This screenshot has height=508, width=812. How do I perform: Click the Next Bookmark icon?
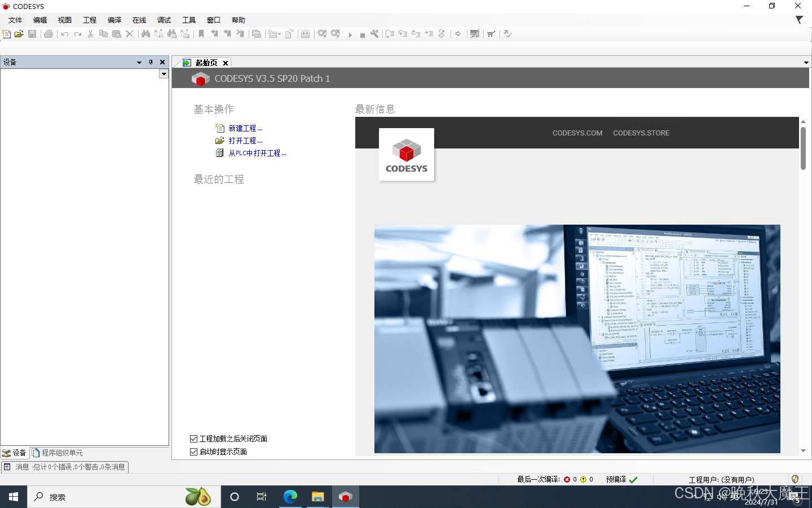pos(227,34)
